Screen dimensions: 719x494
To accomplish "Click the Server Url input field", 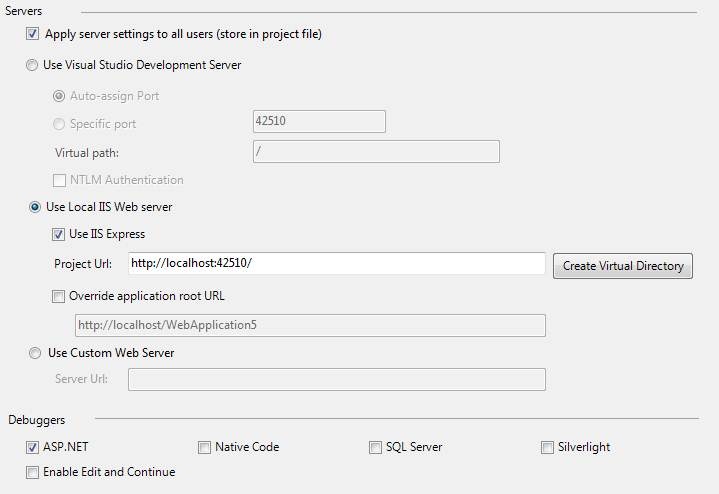I will (x=336, y=379).
